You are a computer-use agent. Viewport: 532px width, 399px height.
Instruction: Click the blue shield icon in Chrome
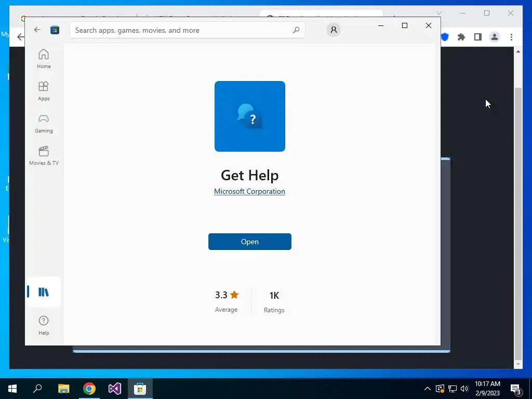coord(445,37)
